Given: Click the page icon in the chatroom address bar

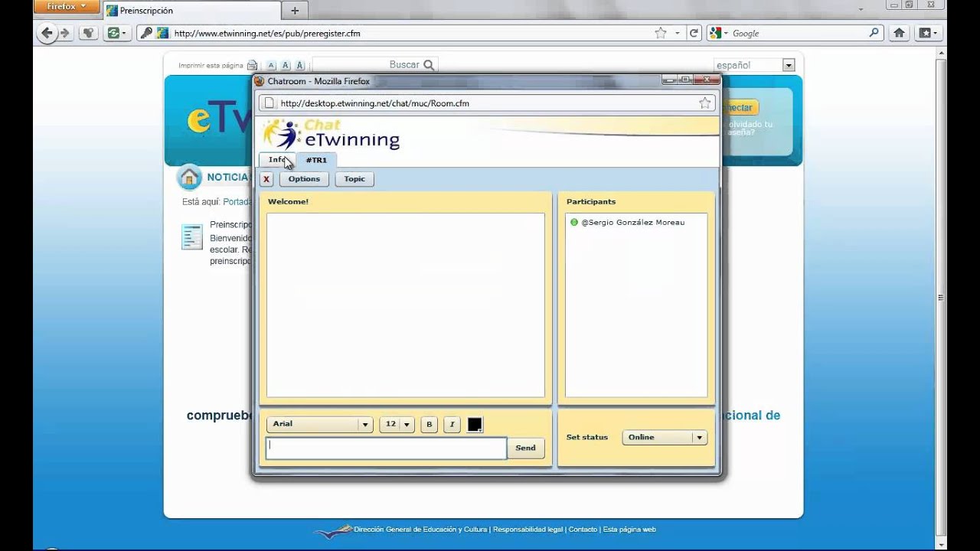Looking at the screenshot, I should click(269, 103).
